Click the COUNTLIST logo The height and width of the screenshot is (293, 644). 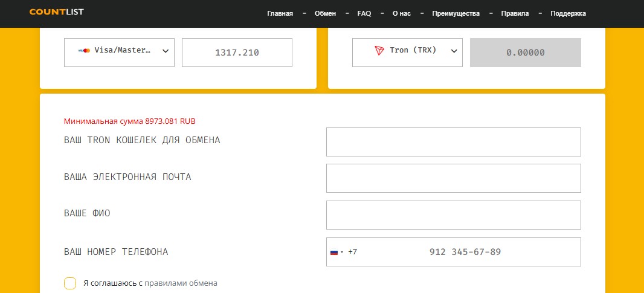56,12
